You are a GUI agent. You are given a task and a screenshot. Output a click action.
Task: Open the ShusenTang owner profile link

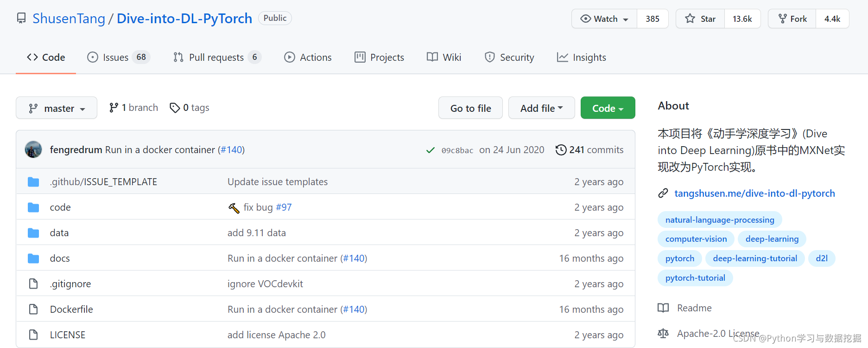coord(69,19)
